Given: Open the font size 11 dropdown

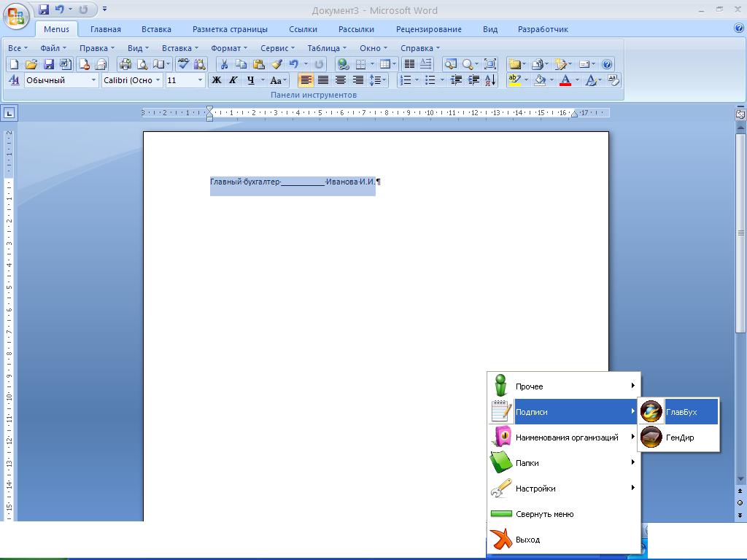Looking at the screenshot, I should tap(200, 80).
